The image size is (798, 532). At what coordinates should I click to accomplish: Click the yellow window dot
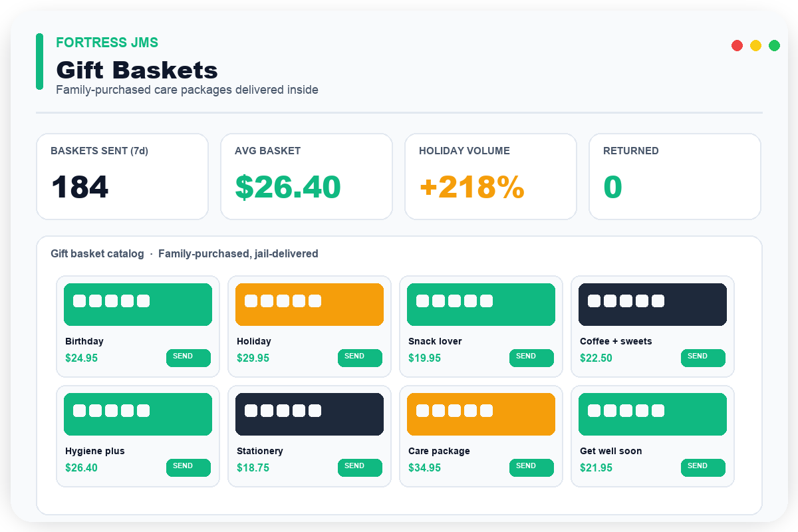(x=755, y=45)
